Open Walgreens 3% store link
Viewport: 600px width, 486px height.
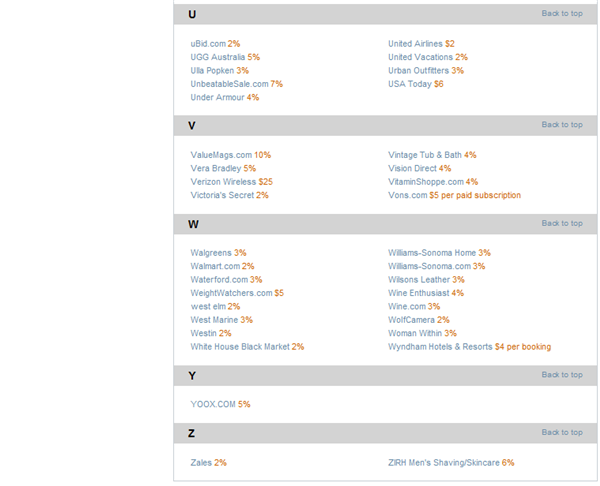[x=218, y=253]
